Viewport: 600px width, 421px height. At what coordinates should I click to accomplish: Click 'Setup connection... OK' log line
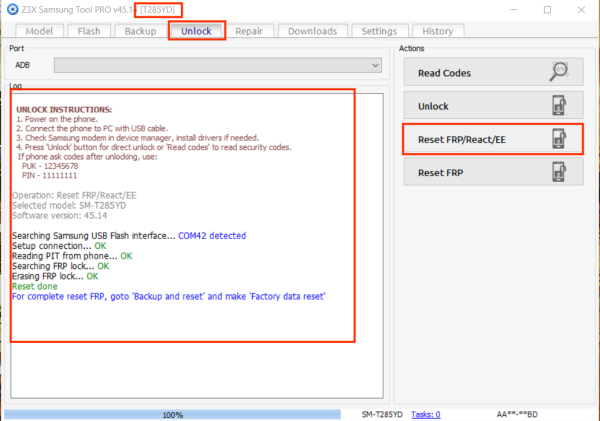[x=59, y=246]
